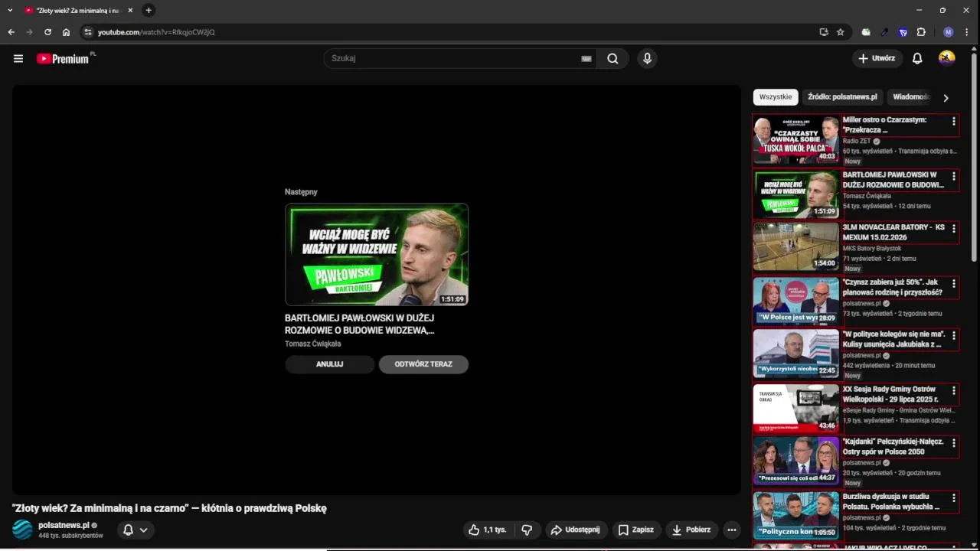Start voice search with microphone icon

648,58
